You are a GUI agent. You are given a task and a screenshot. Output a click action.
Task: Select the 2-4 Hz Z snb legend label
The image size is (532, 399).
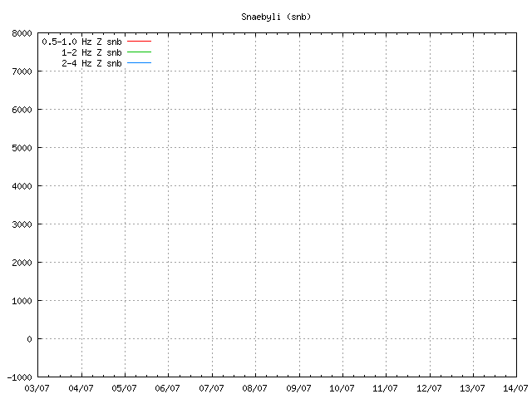[91, 63]
